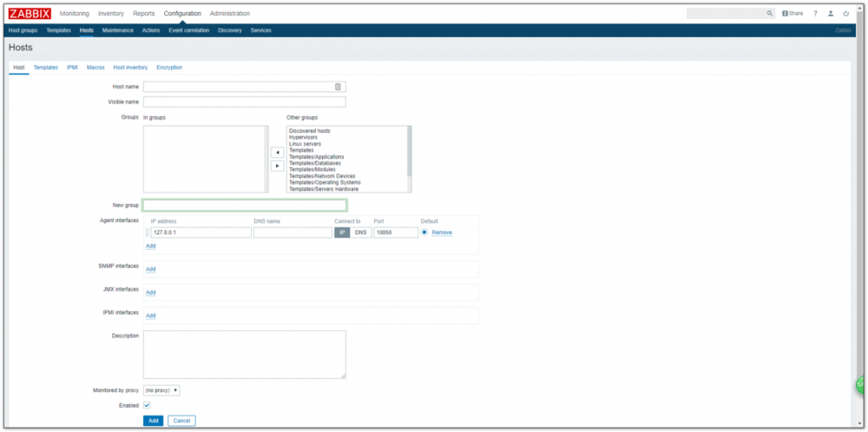Select Templates/Modules in Other groups
This screenshot has height=432, width=868.
pos(312,170)
